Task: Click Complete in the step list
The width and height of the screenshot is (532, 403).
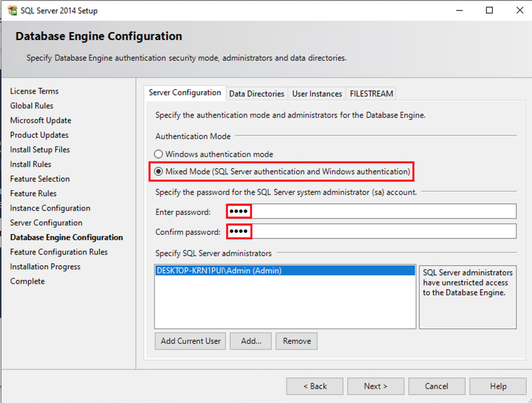Action: (x=27, y=281)
